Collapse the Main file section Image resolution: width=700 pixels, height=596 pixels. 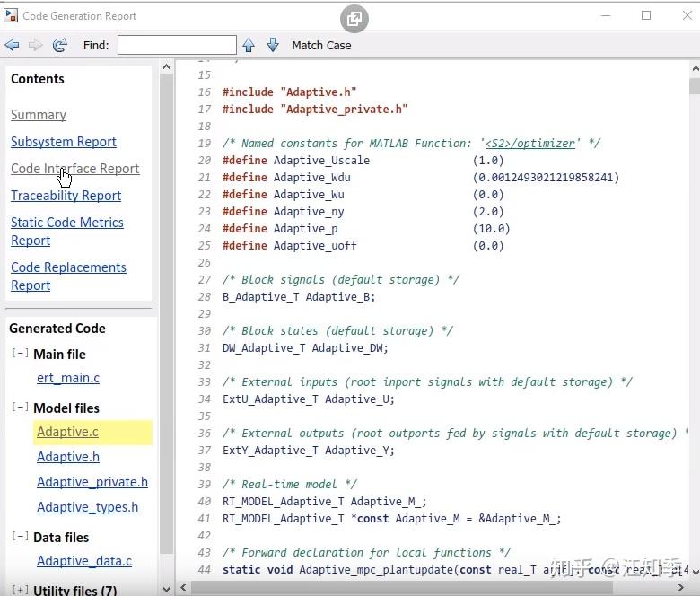coord(20,353)
